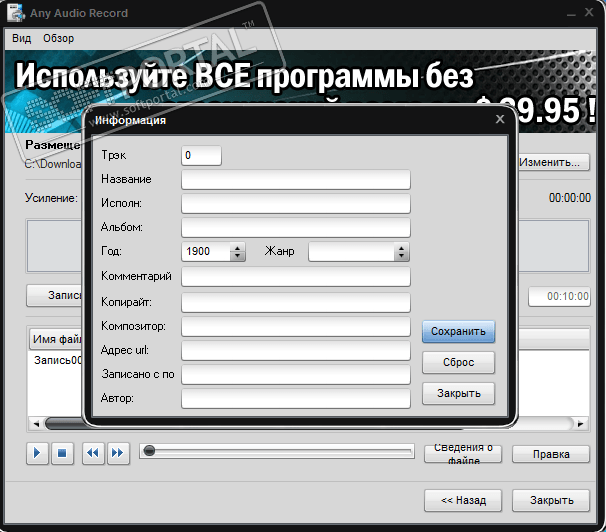Open the Обзор menu
606x532 pixels.
click(x=58, y=38)
